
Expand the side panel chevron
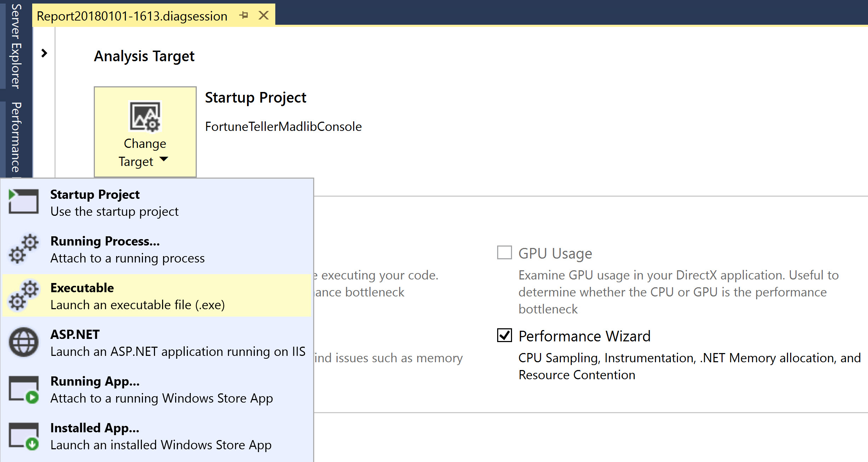click(x=44, y=53)
